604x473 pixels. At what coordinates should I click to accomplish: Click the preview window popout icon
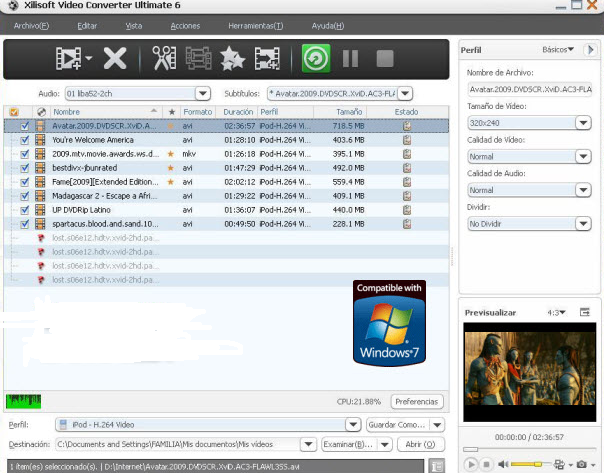point(585,312)
